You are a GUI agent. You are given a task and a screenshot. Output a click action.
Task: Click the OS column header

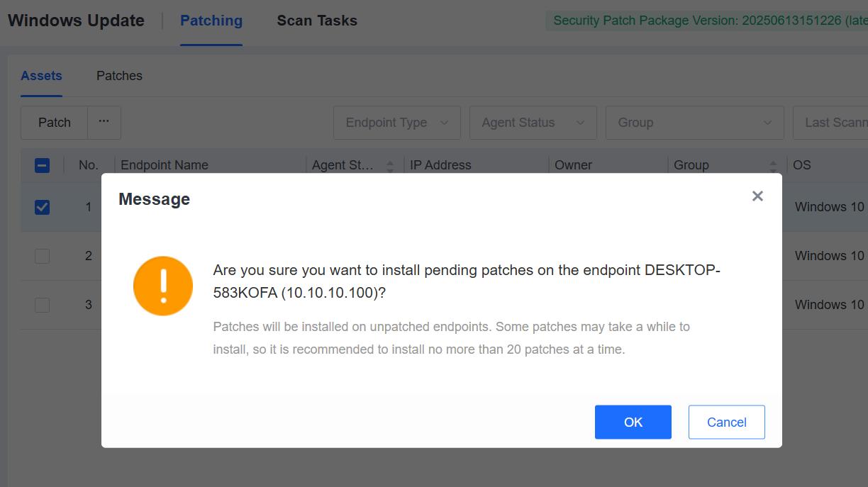coord(801,165)
